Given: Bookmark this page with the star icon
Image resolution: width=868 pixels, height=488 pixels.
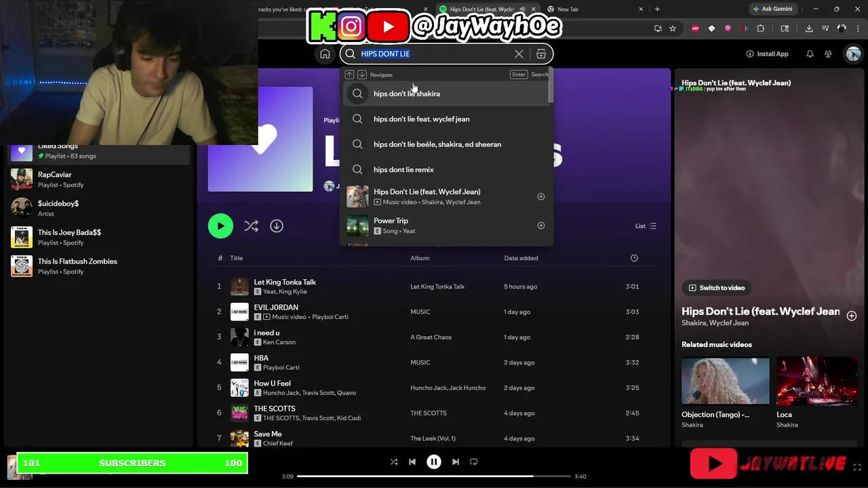Looking at the screenshot, I should click(x=673, y=28).
